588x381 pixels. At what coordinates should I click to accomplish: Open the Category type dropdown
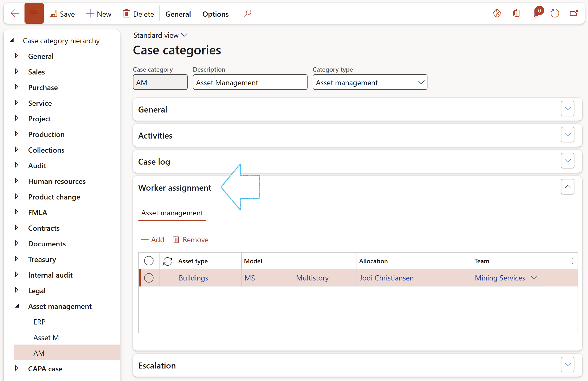point(421,83)
